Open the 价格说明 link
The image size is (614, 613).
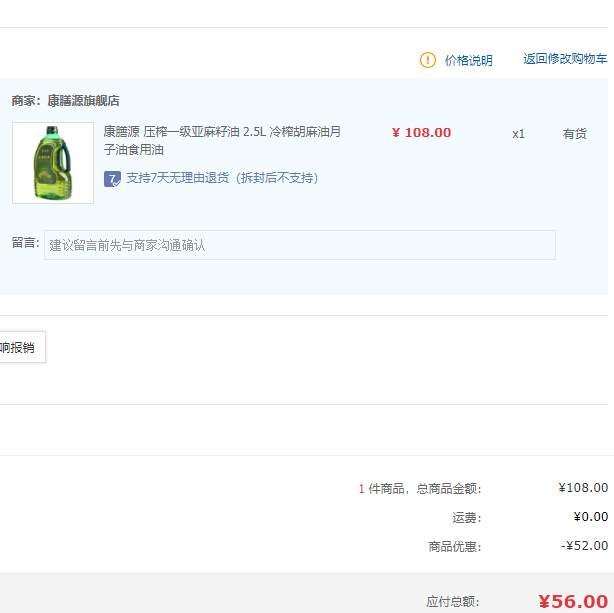(x=468, y=61)
